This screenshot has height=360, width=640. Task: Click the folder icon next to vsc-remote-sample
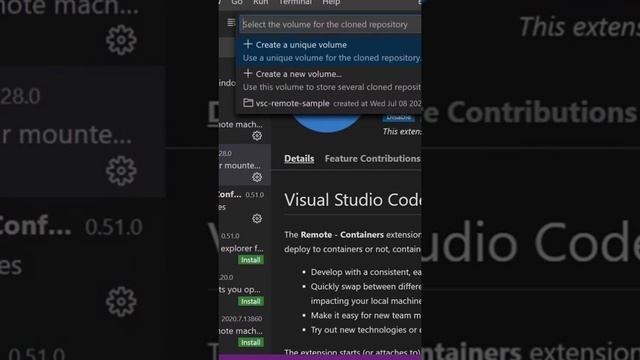click(248, 103)
